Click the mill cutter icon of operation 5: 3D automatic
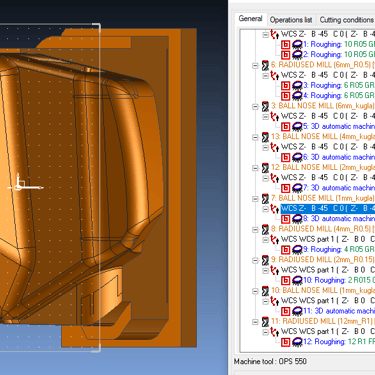Viewport: 375px width, 375px height. tap(297, 127)
